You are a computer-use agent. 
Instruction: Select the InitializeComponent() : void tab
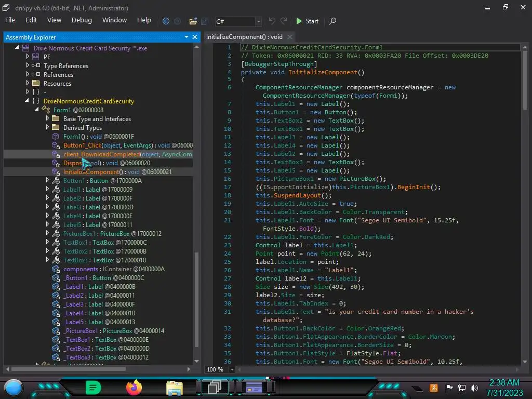tap(244, 37)
